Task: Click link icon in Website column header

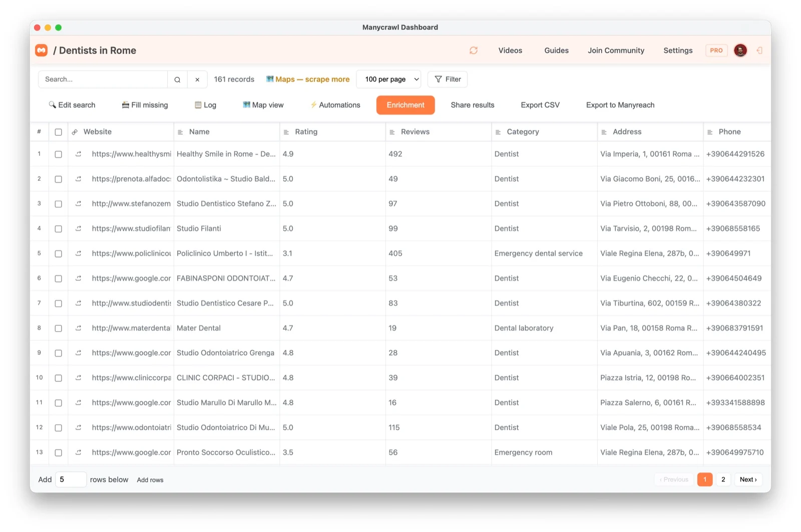Action: (75, 132)
